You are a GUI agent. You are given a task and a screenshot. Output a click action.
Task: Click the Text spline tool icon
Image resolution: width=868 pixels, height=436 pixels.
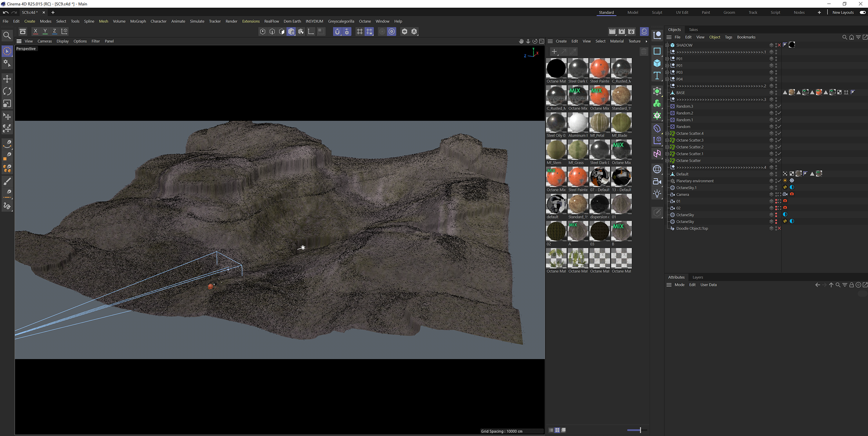657,75
